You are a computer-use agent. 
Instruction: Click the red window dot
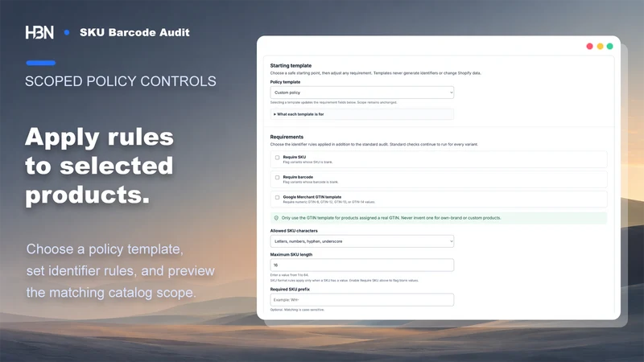click(x=589, y=47)
